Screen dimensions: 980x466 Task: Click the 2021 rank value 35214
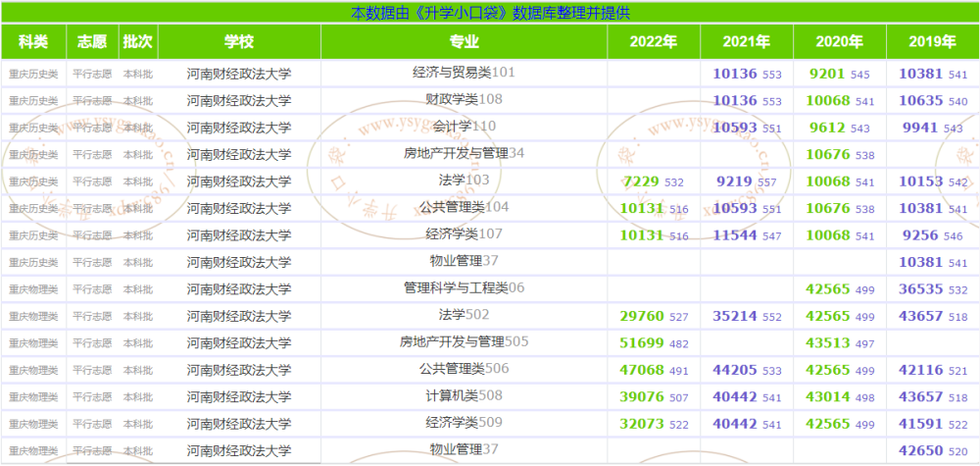pos(735,316)
